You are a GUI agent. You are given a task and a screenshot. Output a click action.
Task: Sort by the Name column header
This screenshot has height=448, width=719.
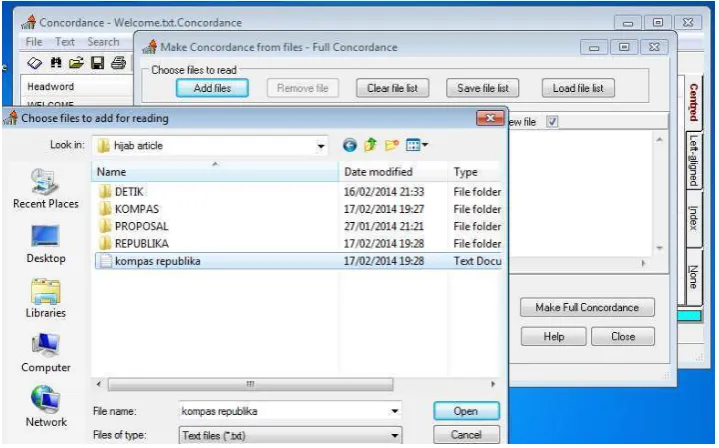point(215,172)
